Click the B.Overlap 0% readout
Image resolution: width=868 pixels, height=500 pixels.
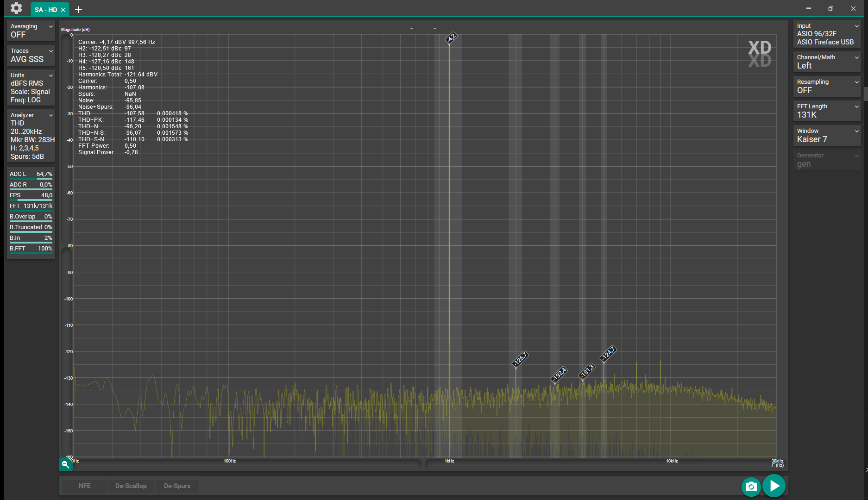(31, 217)
